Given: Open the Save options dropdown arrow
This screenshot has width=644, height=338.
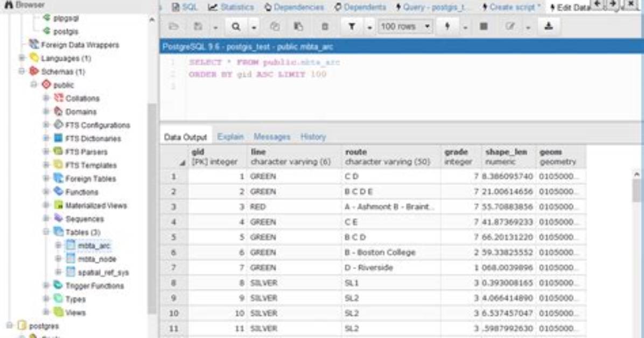Looking at the screenshot, I should 215,27.
